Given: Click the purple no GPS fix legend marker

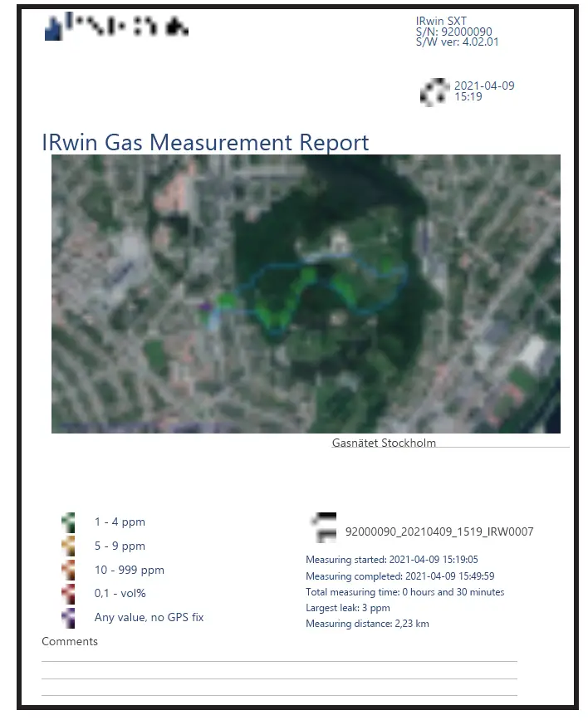Looking at the screenshot, I should pyautogui.click(x=68, y=618).
